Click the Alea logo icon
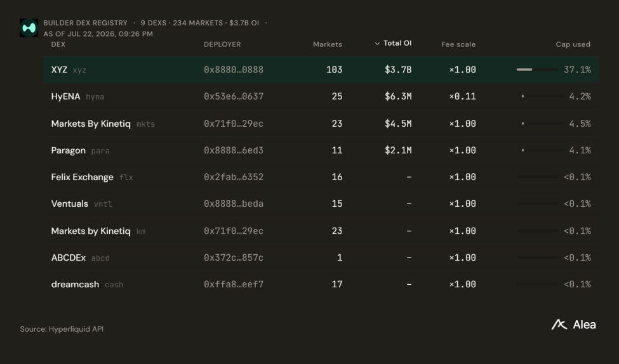The width and height of the screenshot is (619, 364). (559, 325)
